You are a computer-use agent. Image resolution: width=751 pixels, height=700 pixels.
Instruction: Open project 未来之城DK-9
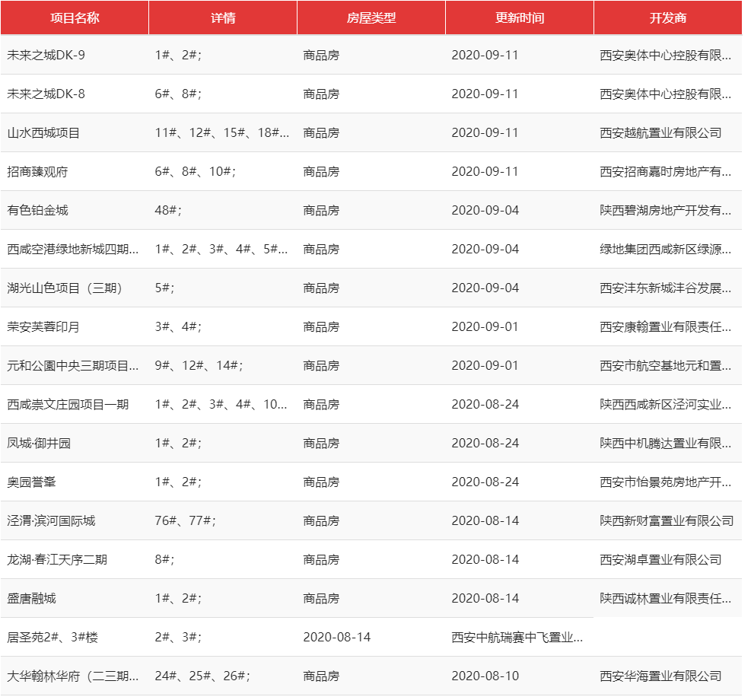[46, 55]
